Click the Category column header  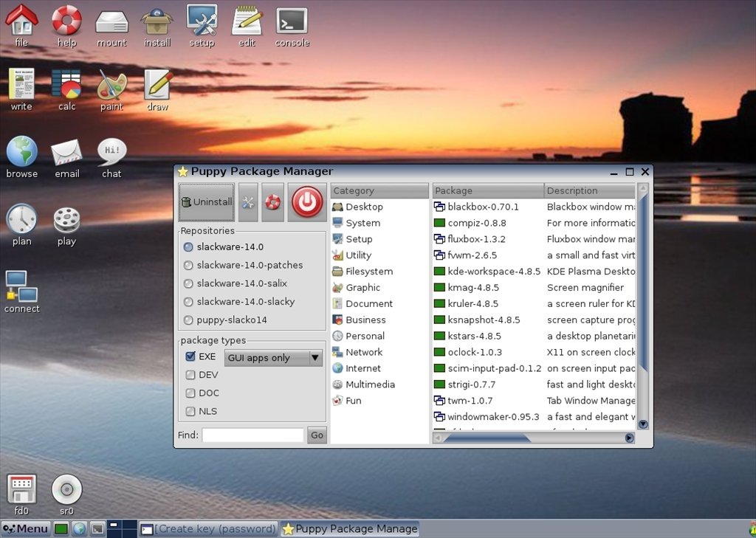[379, 191]
